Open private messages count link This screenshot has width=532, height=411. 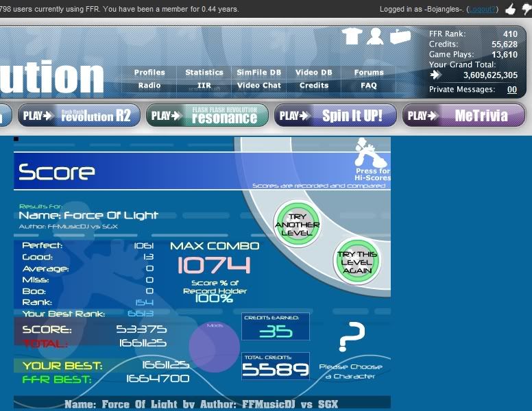coord(512,90)
